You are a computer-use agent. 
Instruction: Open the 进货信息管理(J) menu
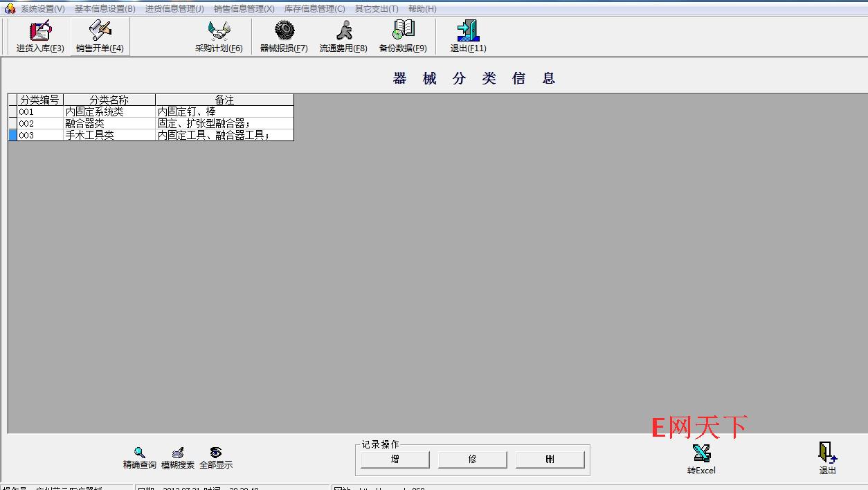click(174, 9)
